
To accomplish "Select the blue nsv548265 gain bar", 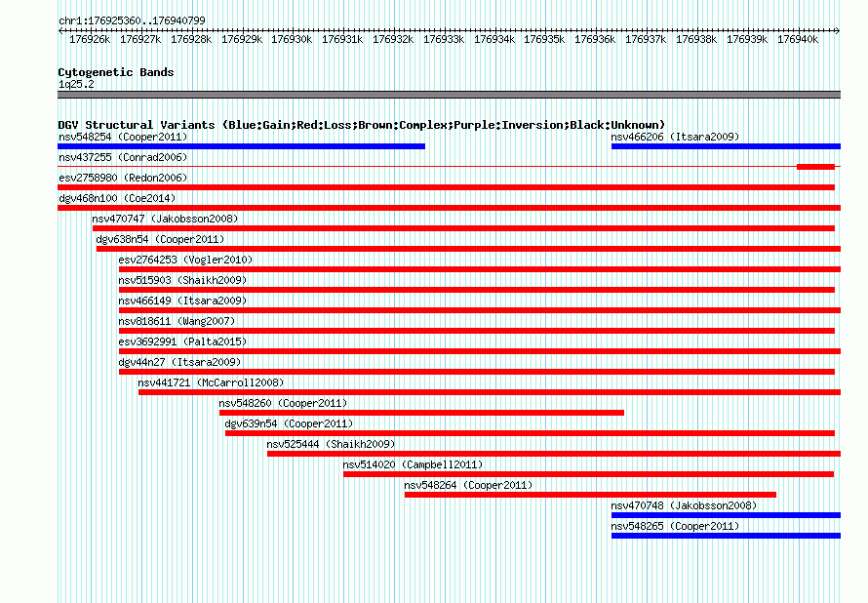I will pos(726,536).
